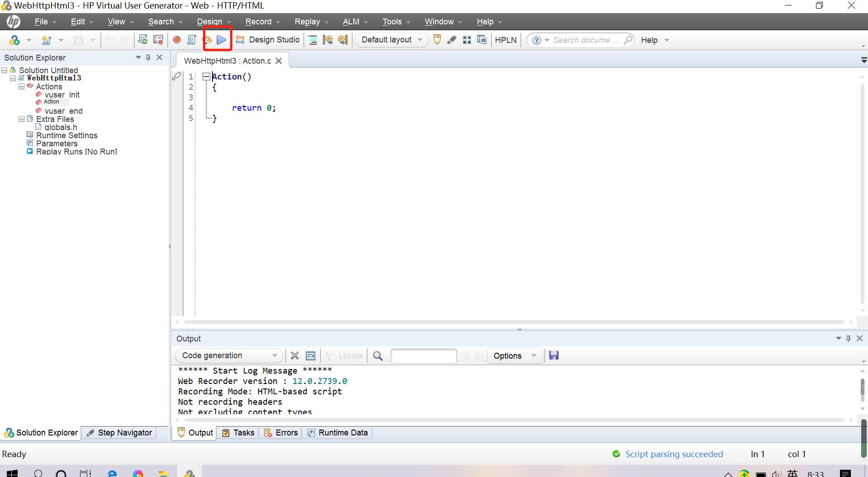The width and height of the screenshot is (868, 477).
Task: Collapse the Extra Files tree node
Action: click(21, 119)
